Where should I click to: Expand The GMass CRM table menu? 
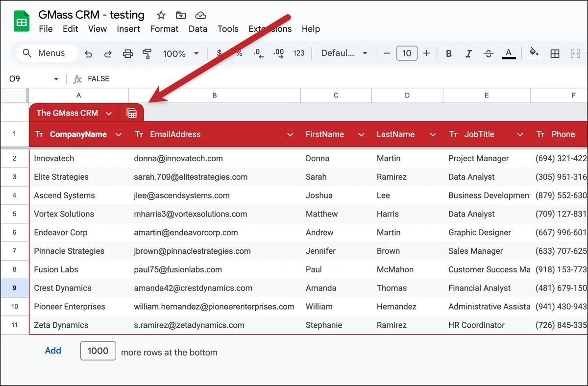109,113
